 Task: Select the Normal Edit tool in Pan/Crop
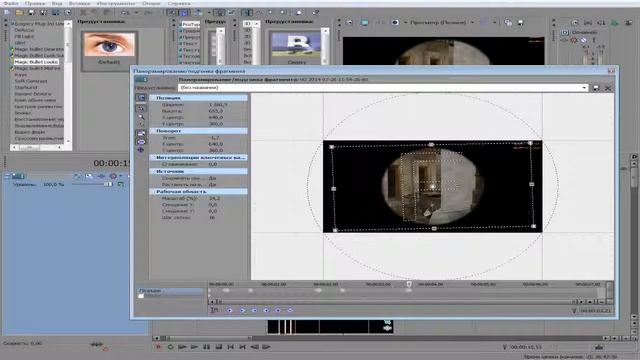[141, 108]
